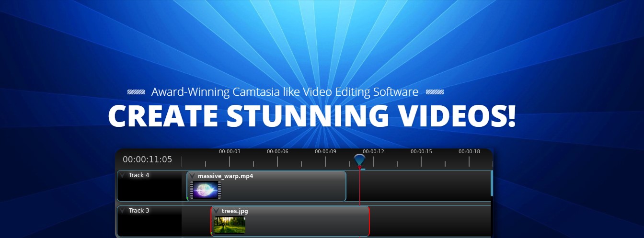Image resolution: width=644 pixels, height=238 pixels.
Task: Click the timeline vertical scrollbar handle
Action: pos(492,183)
